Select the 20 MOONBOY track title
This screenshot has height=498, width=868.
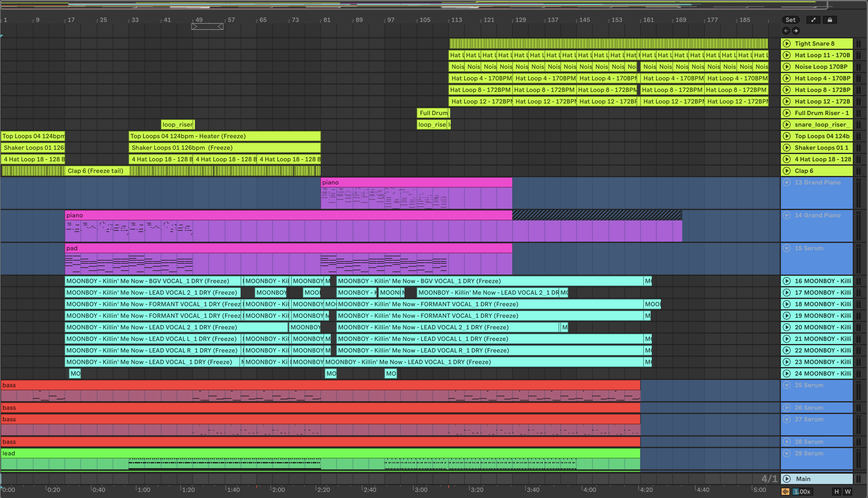tap(823, 327)
